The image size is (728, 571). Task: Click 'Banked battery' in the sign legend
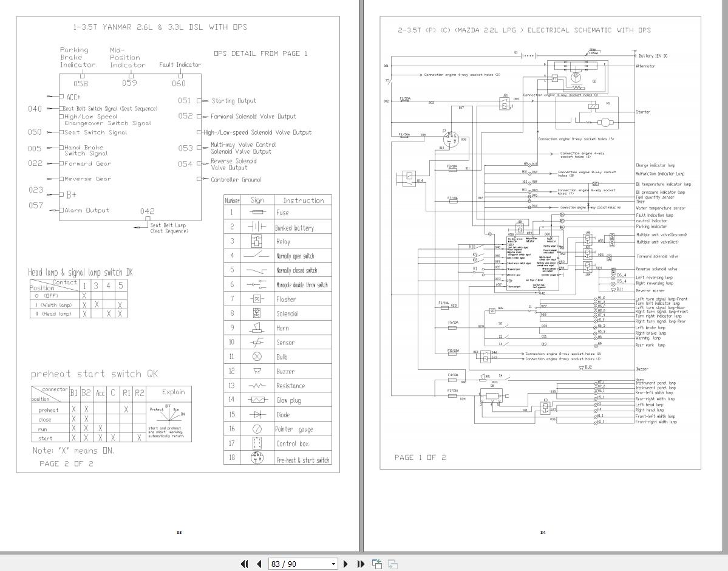294,228
